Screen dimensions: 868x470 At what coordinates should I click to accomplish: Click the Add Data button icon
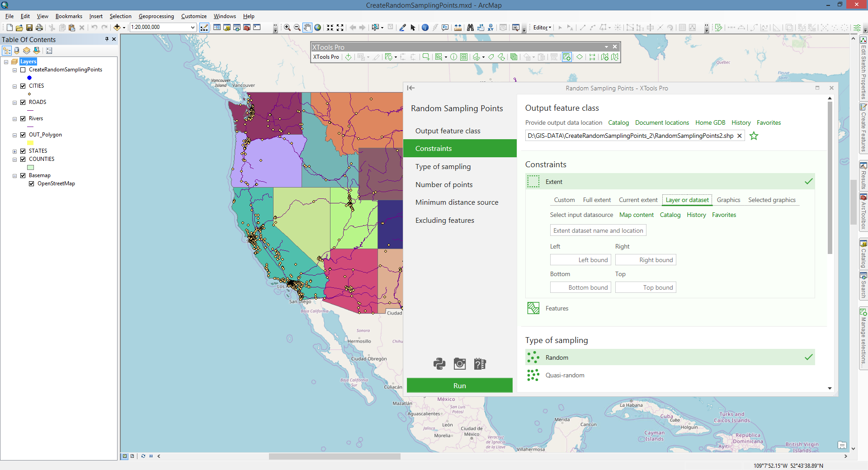click(x=117, y=28)
